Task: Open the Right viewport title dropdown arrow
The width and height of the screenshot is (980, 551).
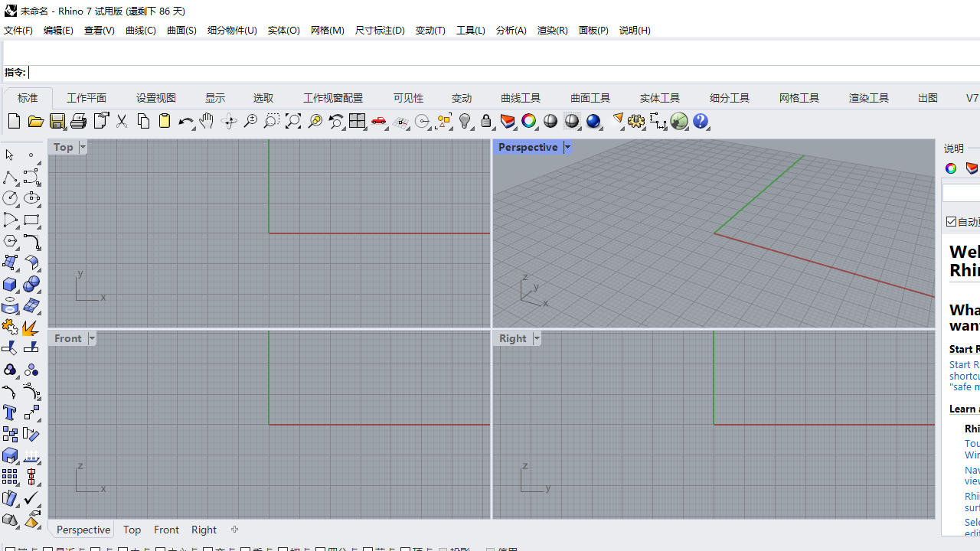Action: tap(537, 338)
